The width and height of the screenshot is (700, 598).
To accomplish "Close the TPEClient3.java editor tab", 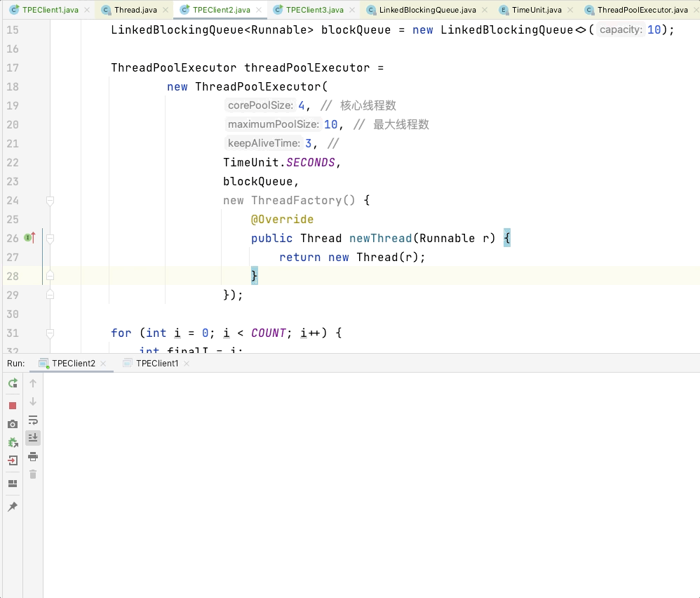I will tap(352, 10).
